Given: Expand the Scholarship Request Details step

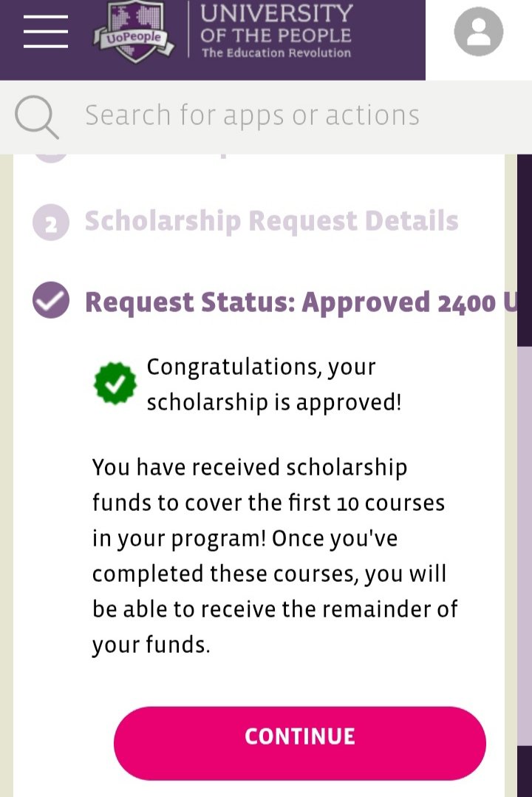Looking at the screenshot, I should 271,221.
